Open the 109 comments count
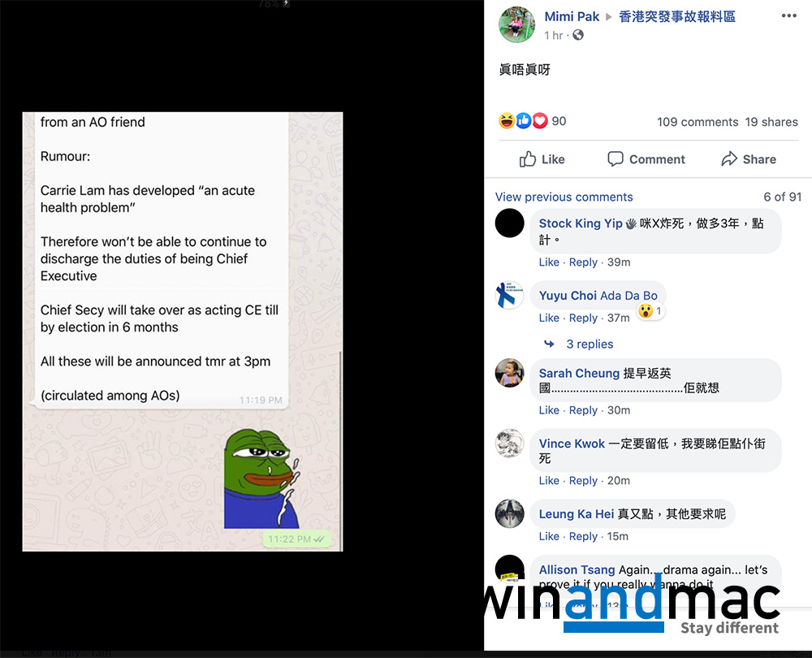The image size is (812, 658). point(698,122)
